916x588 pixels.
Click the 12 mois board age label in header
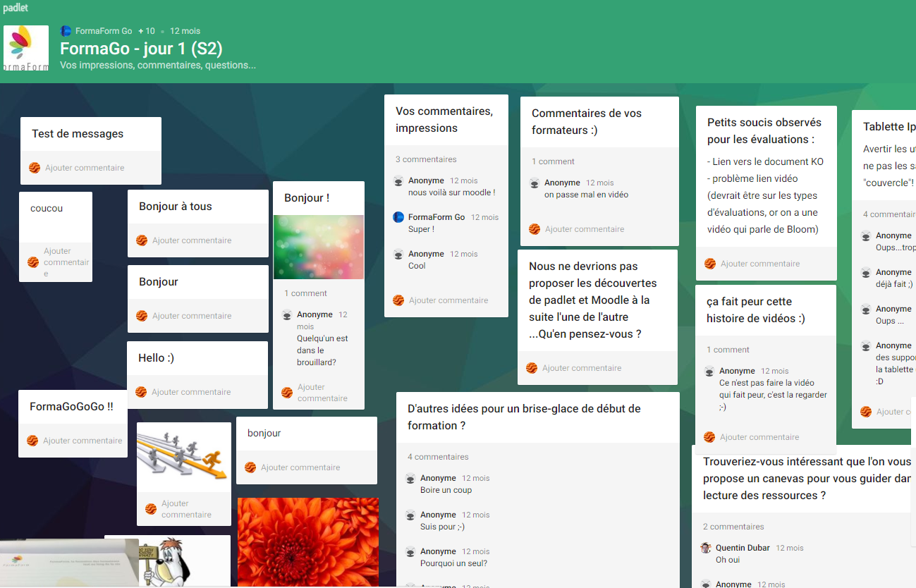(x=185, y=31)
